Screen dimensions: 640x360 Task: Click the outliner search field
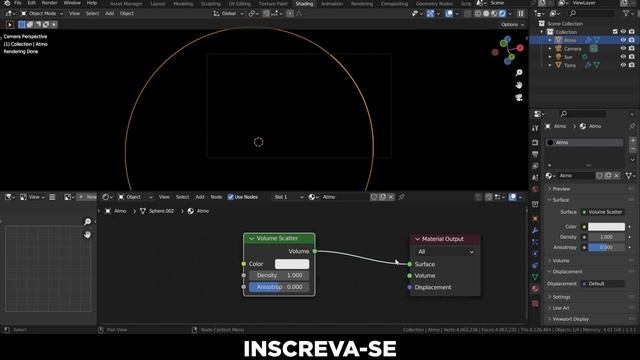click(592, 13)
